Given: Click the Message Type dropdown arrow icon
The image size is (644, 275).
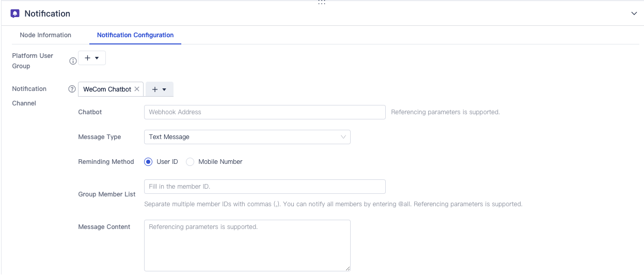Looking at the screenshot, I should click(x=343, y=137).
